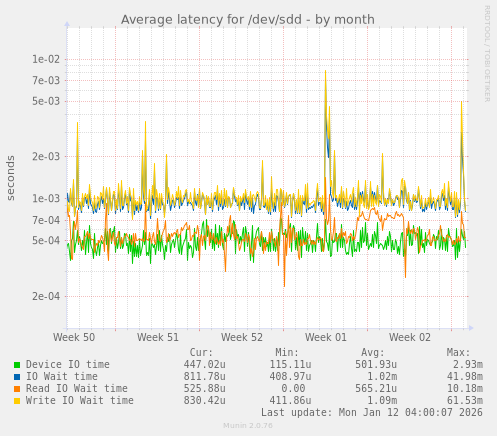497x436 pixels.
Task: Click the 'Week 01' axis label
Action: click(x=326, y=337)
